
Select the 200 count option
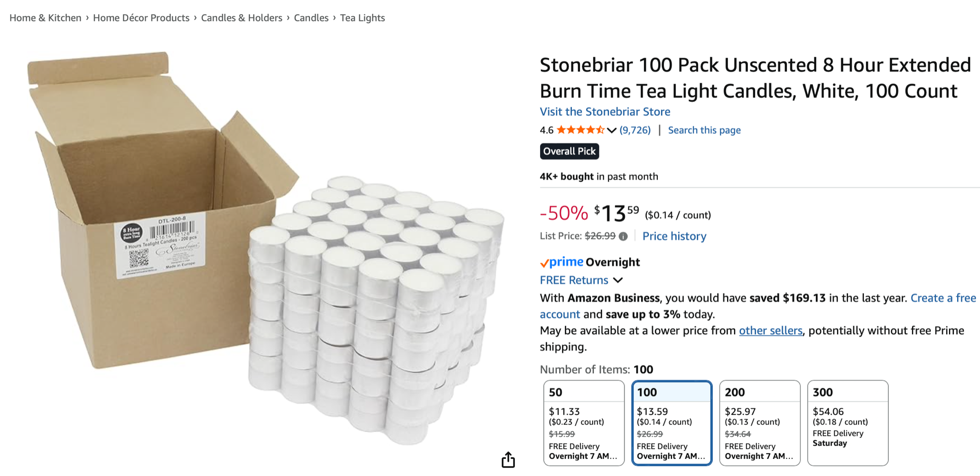click(759, 422)
